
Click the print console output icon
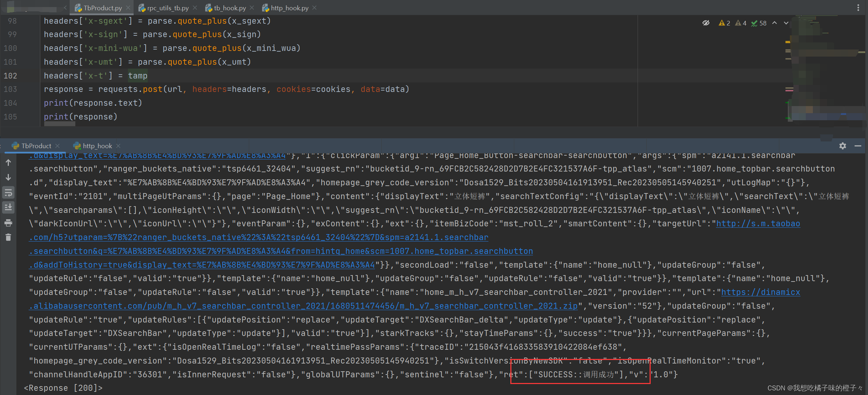[8, 223]
